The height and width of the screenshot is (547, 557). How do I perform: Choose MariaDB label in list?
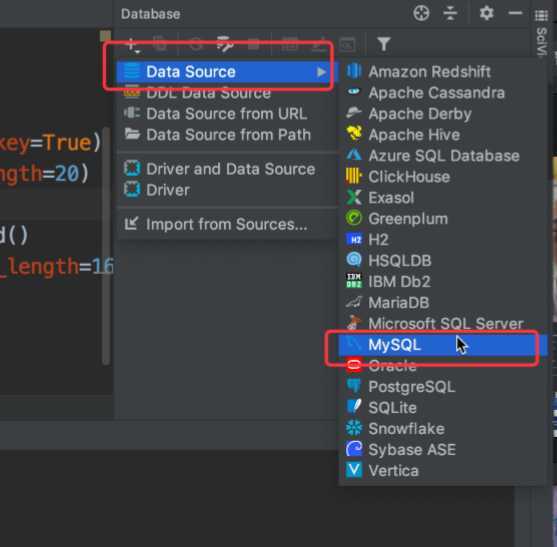pos(399,303)
